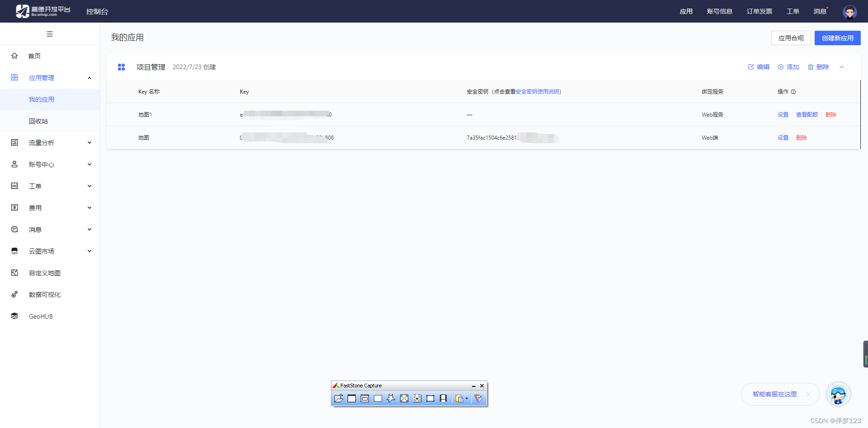Capture fixed-size region in FastStone toolbar

click(x=430, y=398)
